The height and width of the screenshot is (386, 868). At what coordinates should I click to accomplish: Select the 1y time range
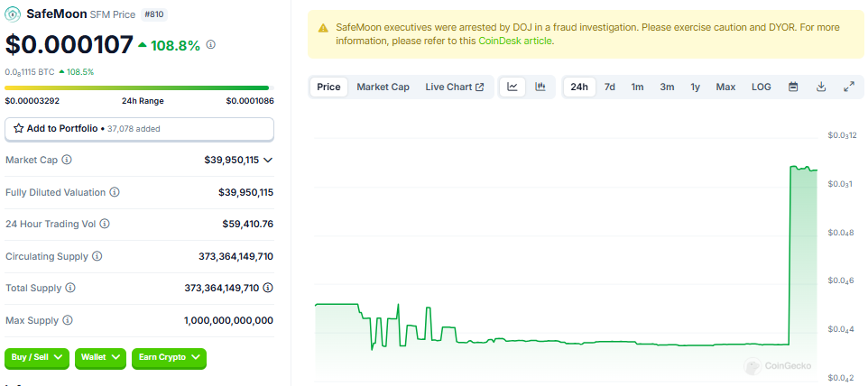coord(695,87)
